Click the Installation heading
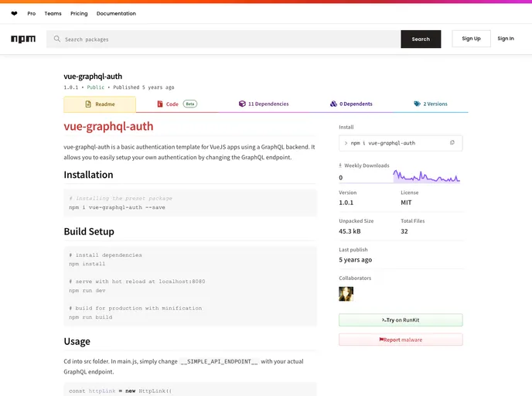The height and width of the screenshot is (396, 532). pos(88,175)
